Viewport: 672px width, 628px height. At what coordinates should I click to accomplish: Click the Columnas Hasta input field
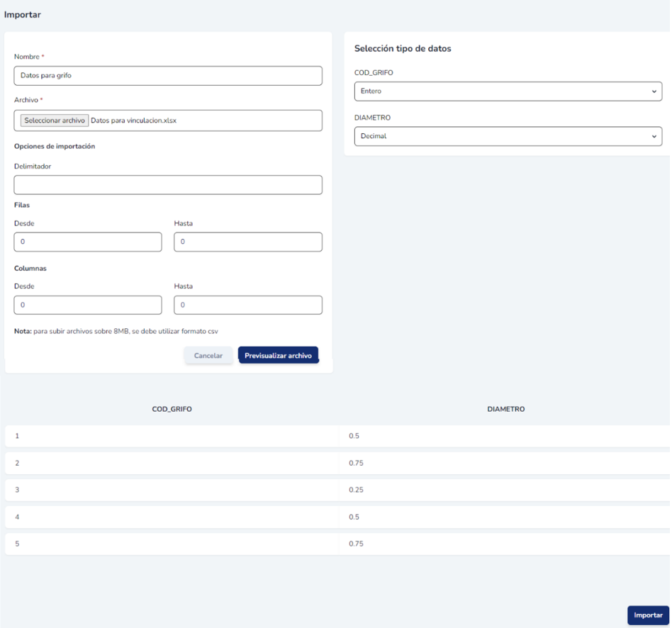click(x=248, y=305)
